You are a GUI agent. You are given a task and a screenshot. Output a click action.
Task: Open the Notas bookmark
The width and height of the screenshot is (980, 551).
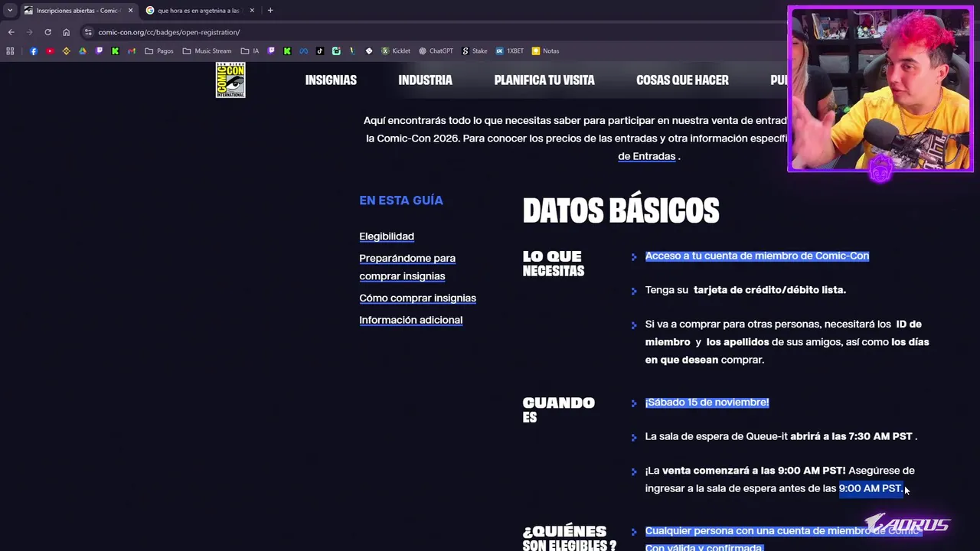point(546,51)
